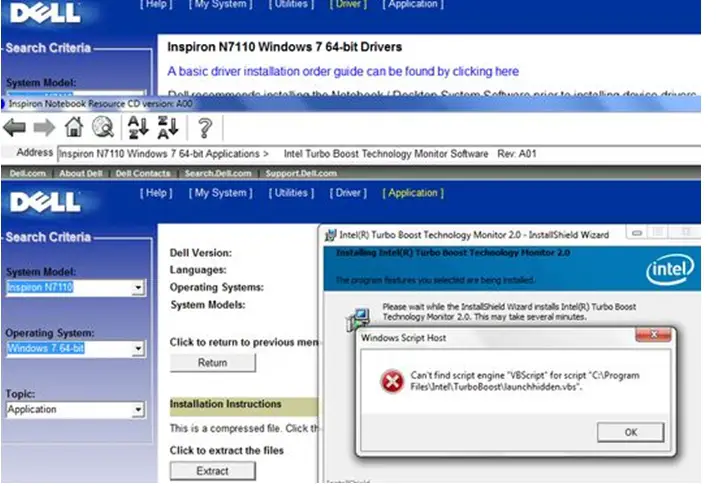Screen dimensions: 716x486
Task: Click the InstallShield wizard title bar icon
Action: point(330,235)
